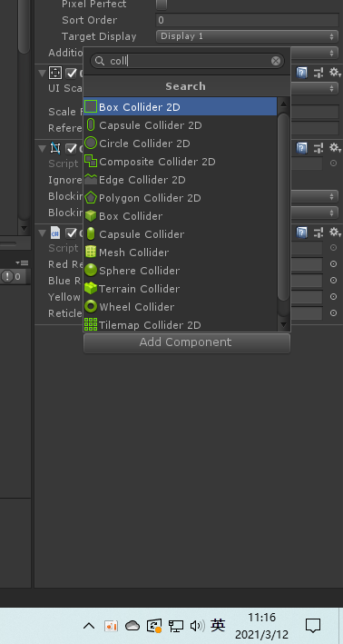Open Graphic Raycaster settings gear menu
Screen dimensions: 343x644
pyautogui.click(x=335, y=147)
